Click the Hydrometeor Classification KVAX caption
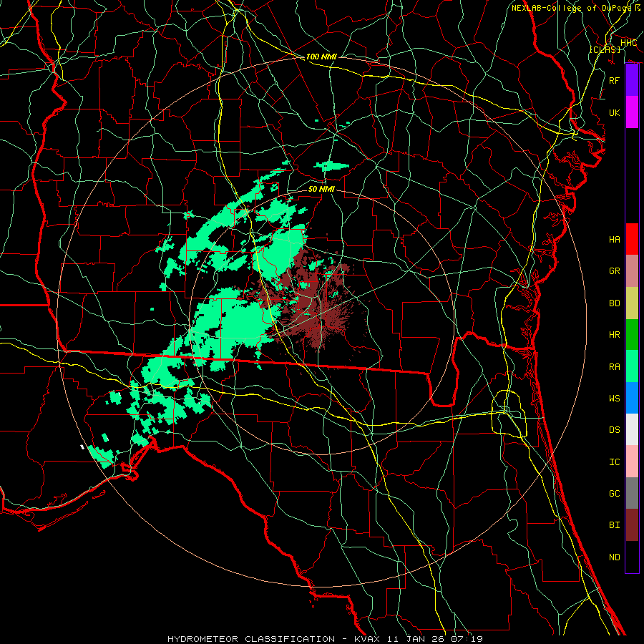 click(x=325, y=639)
